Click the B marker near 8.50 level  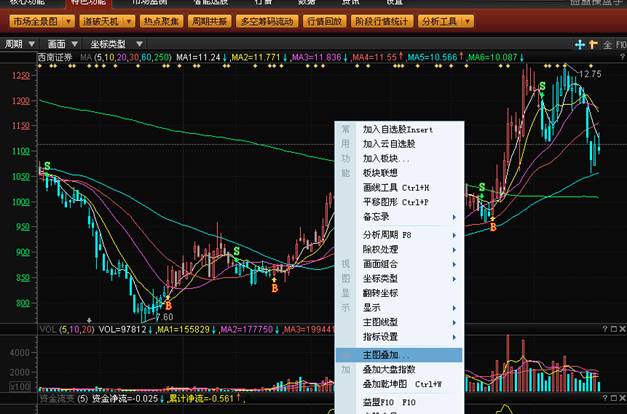274,288
